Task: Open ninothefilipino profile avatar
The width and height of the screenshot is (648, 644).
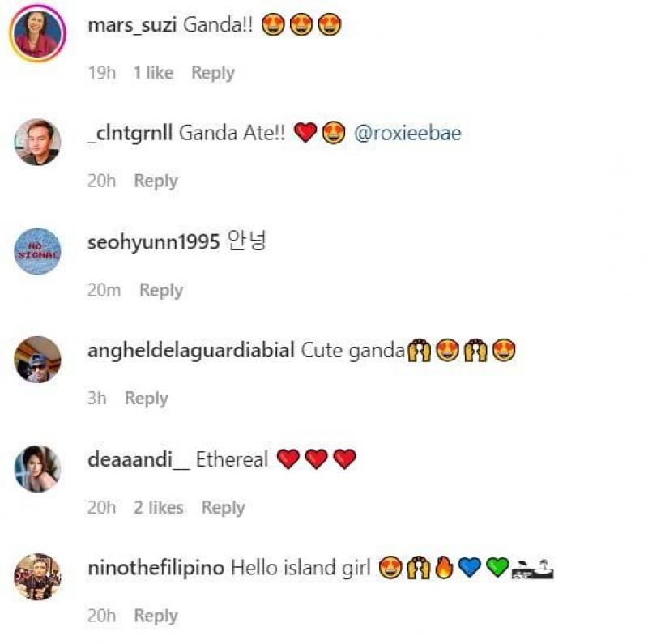Action: (37, 577)
